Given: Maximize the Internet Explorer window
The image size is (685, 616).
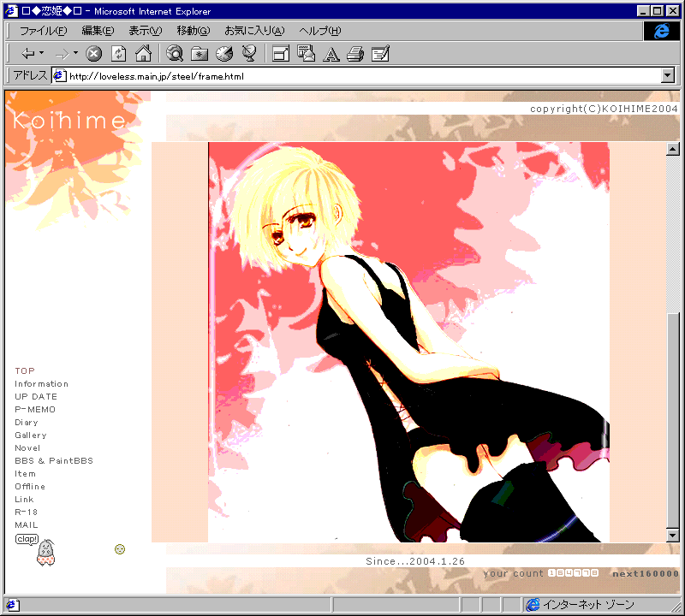Looking at the screenshot, I should 657,11.
